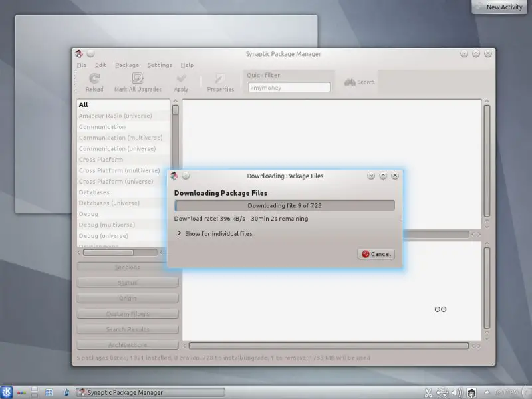Open the panel's desktop grid icon
Viewport: 532px width, 399px height.
point(49,392)
